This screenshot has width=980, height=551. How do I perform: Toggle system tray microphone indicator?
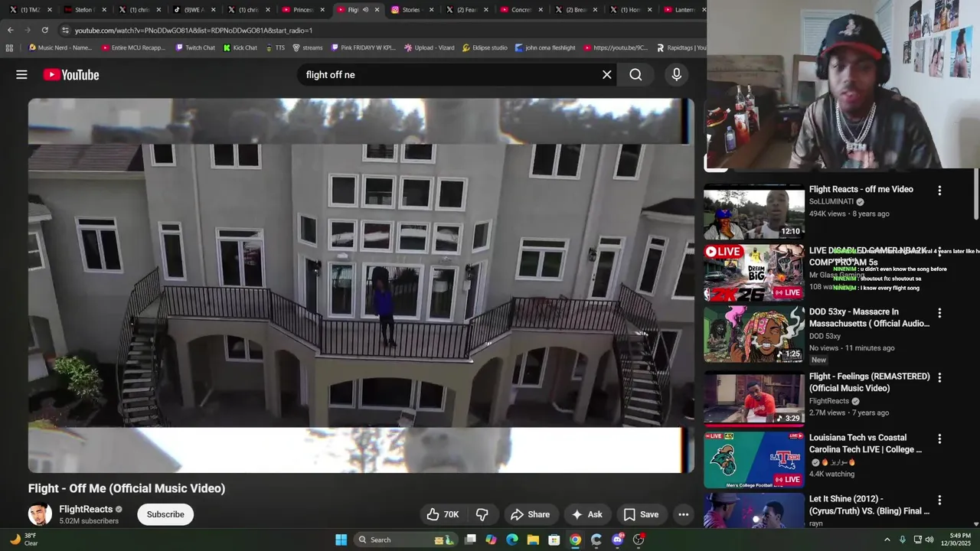coord(902,540)
